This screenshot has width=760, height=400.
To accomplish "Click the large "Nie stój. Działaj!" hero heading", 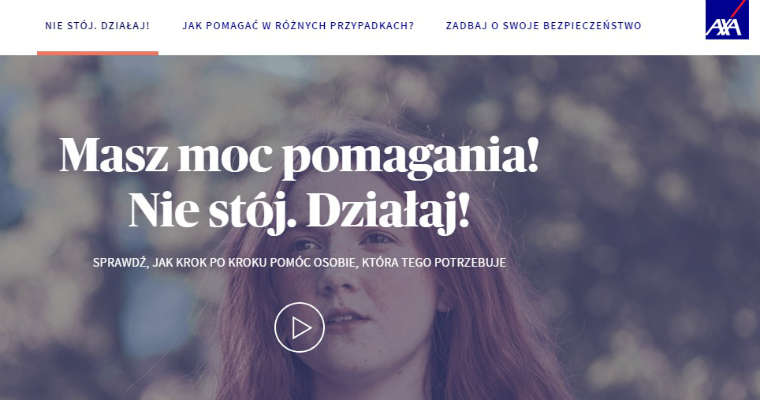I will pyautogui.click(x=299, y=210).
